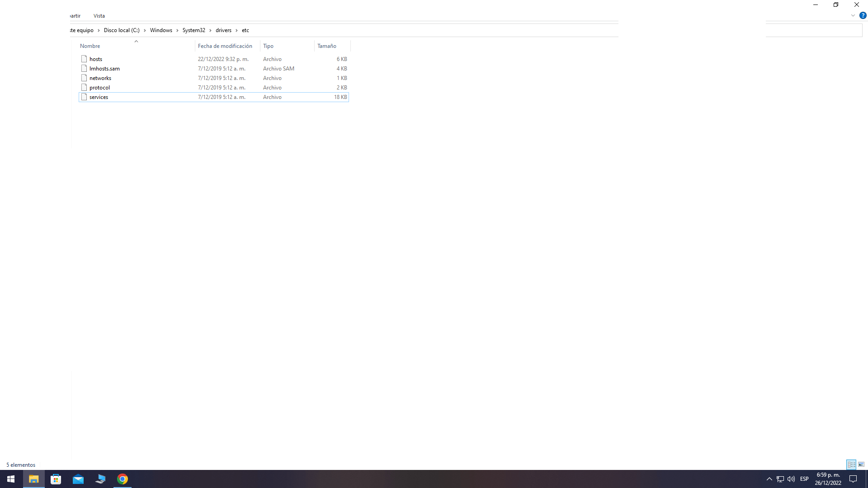Image resolution: width=868 pixels, height=488 pixels.
Task: Open Mail app from taskbar
Action: [x=78, y=479]
